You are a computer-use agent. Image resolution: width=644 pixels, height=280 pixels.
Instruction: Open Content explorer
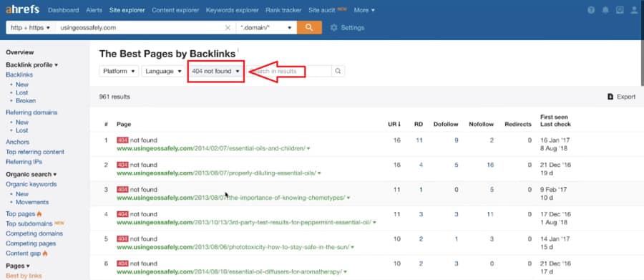point(175,10)
